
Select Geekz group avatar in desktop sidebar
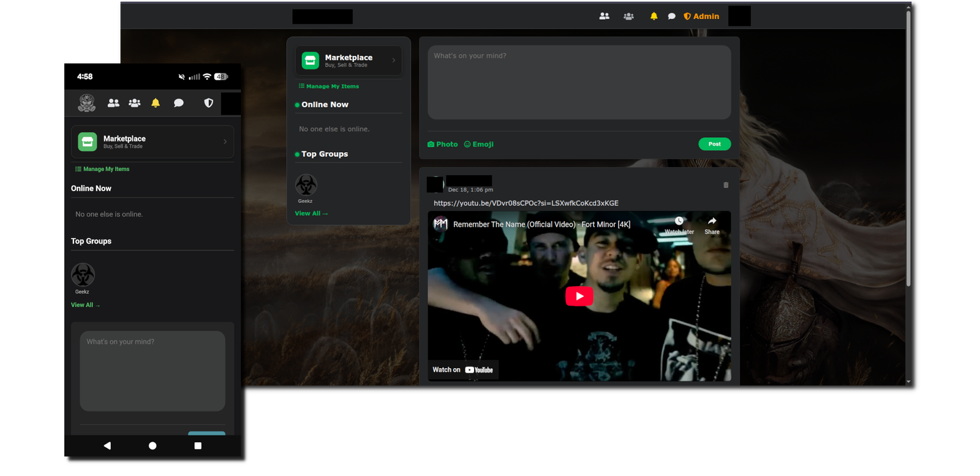306,185
